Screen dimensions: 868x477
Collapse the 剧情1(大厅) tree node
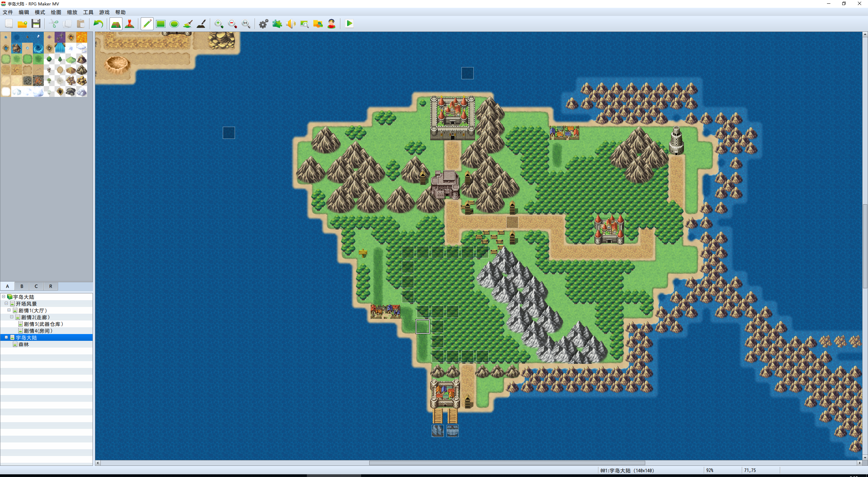click(9, 310)
